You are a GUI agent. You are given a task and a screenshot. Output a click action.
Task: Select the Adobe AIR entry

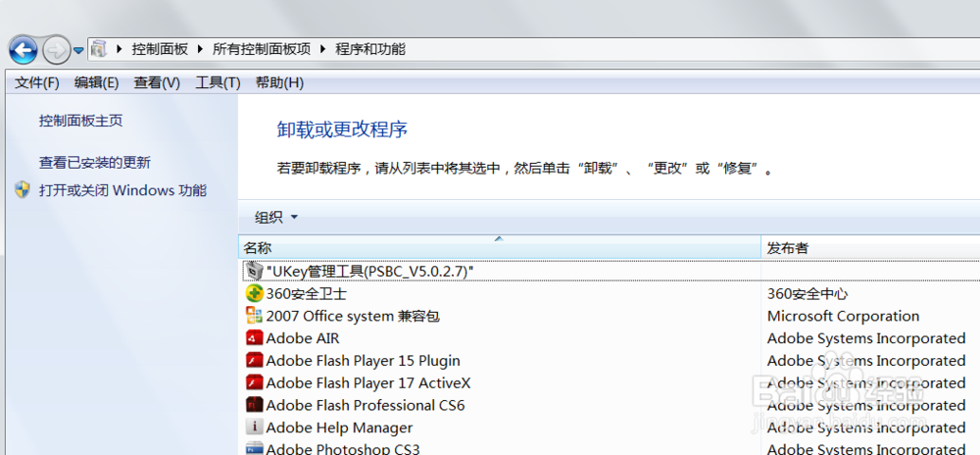pyautogui.click(x=303, y=338)
